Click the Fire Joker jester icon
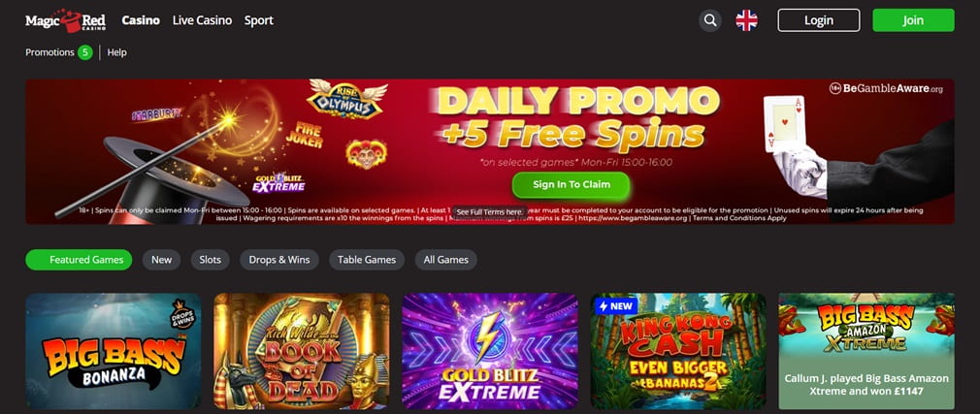 click(x=366, y=153)
